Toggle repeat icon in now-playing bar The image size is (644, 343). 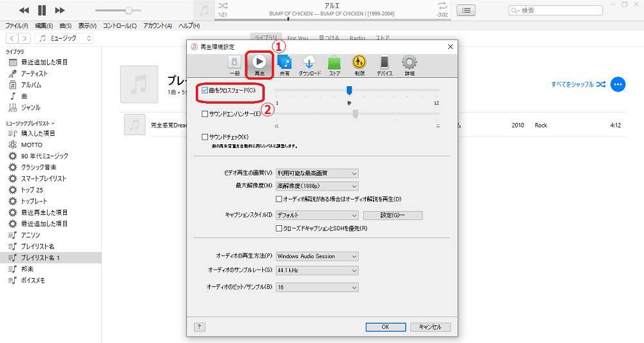pos(442,6)
